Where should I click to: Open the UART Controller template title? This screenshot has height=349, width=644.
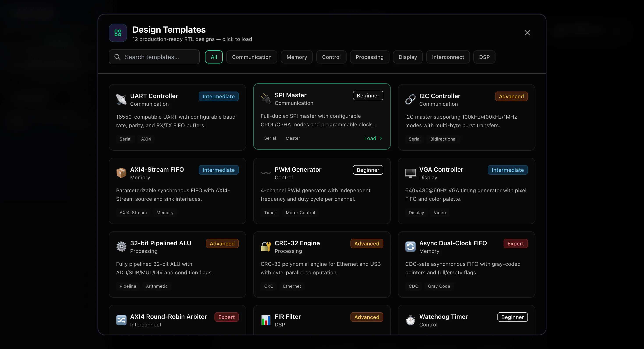click(154, 96)
